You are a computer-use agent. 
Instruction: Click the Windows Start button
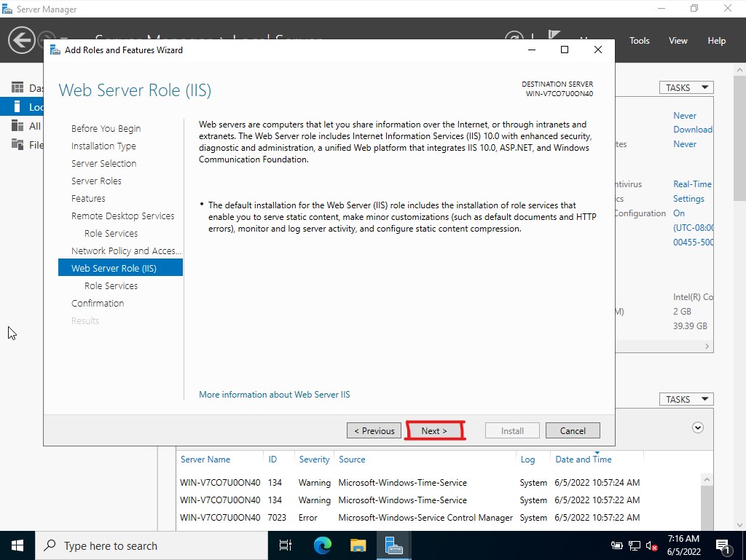tap(17, 545)
